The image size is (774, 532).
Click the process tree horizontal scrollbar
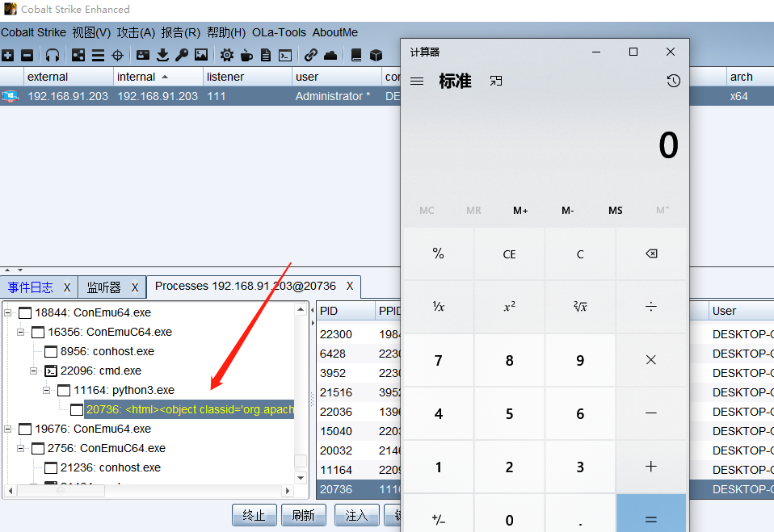coord(149,491)
